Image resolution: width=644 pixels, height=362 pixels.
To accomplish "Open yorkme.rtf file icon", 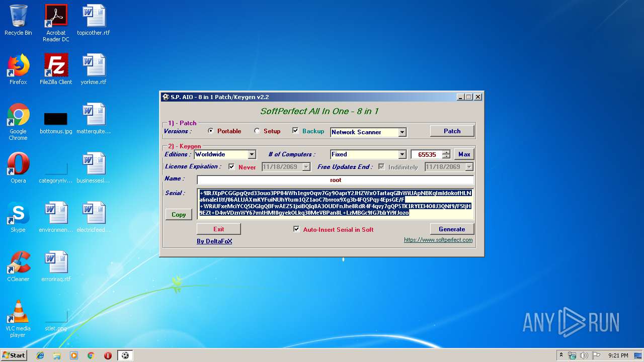I will point(94,69).
